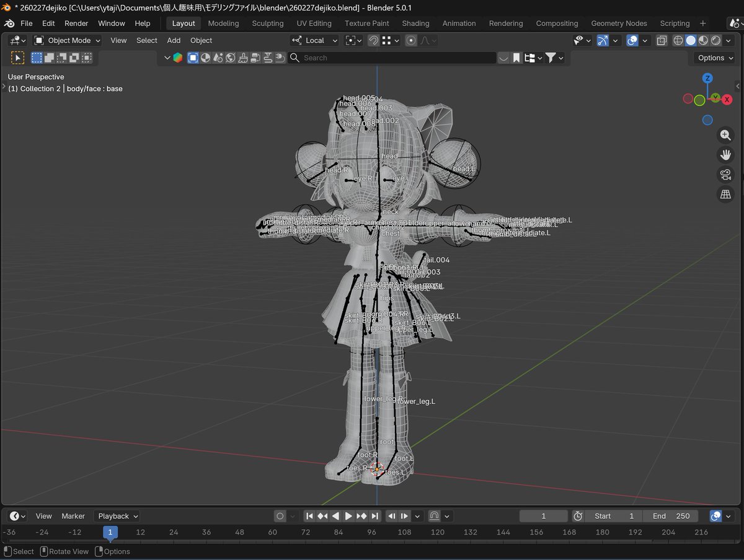Play animation in reverse
The height and width of the screenshot is (560, 744).
pyautogui.click(x=335, y=516)
